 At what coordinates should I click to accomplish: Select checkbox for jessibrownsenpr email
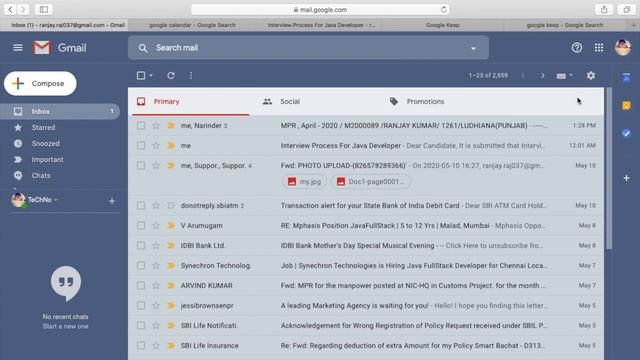(141, 305)
